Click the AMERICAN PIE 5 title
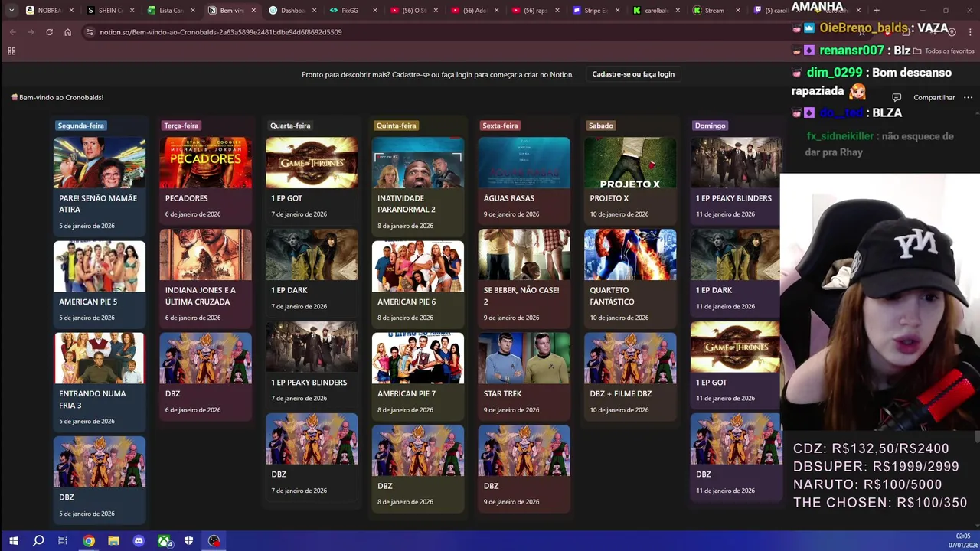Viewport: 980px width, 551px height. (88, 302)
